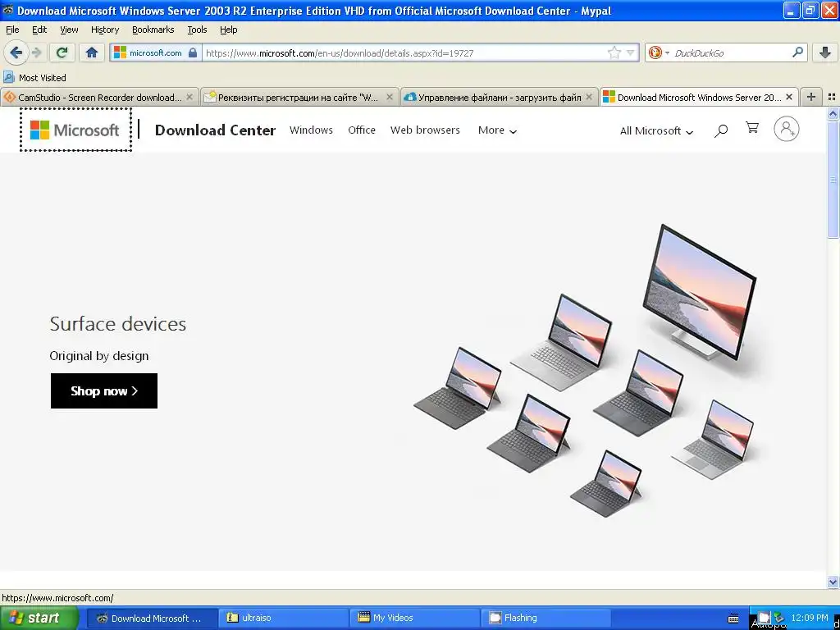This screenshot has width=840, height=630.
Task: Click the address bar URL field
Action: 404,53
